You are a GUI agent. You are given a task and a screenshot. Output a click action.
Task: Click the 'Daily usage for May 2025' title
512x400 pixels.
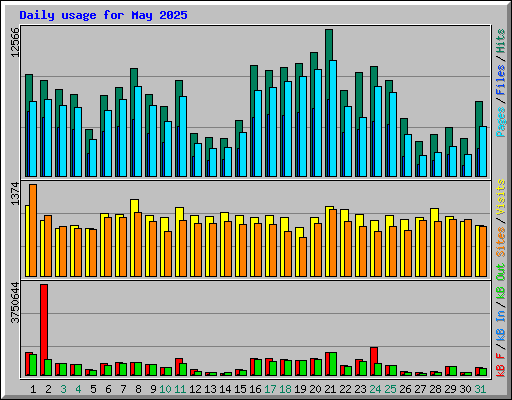(x=103, y=15)
